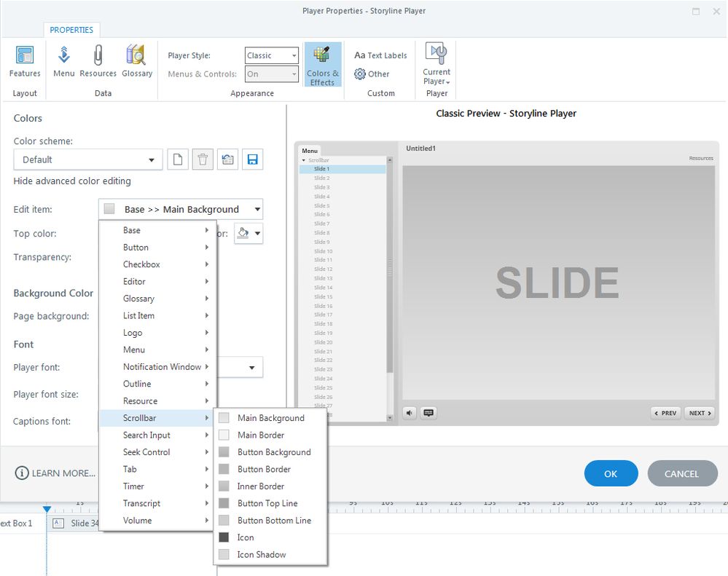Select Colors & Effects icon

[x=322, y=64]
